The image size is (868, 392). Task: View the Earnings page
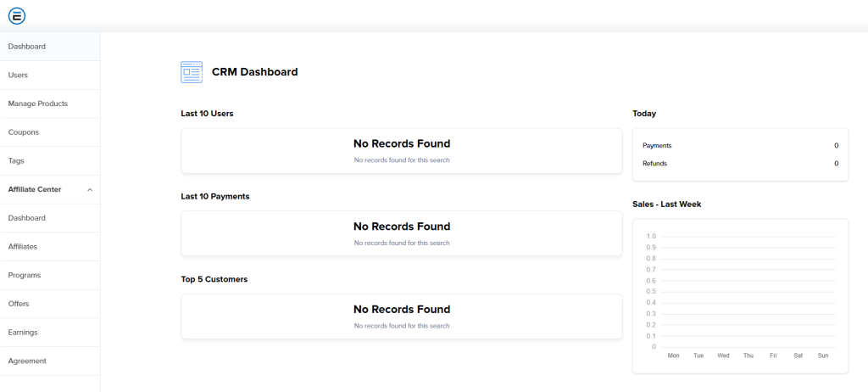tap(50, 332)
